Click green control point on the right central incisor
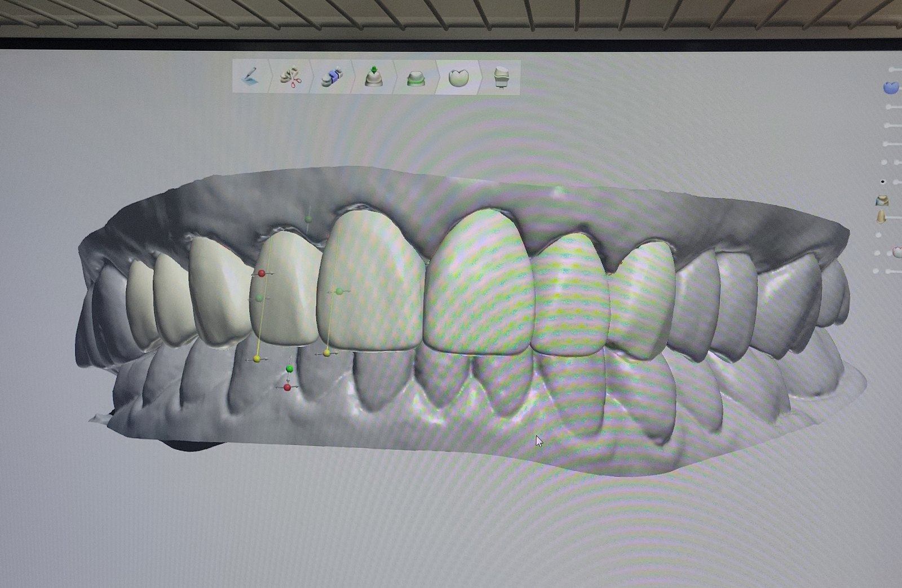This screenshot has height=588, width=902. (339, 291)
